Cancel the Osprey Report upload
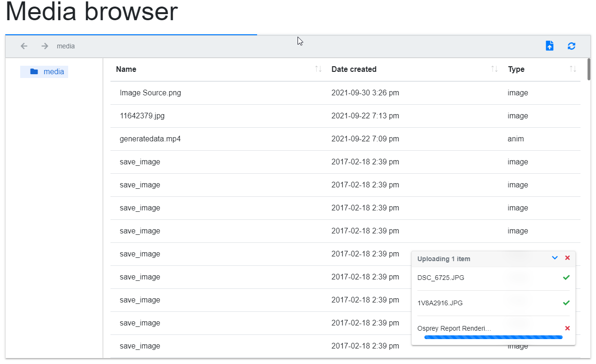596x364 pixels. (567, 328)
